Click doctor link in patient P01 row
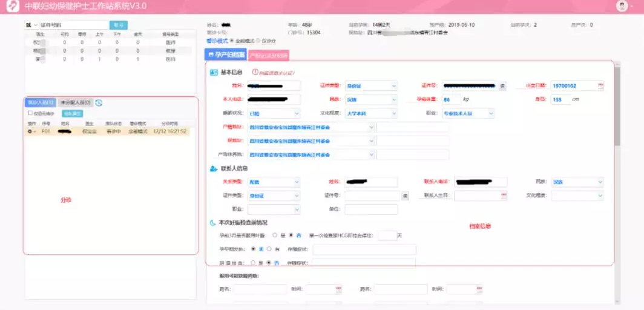 89,131
